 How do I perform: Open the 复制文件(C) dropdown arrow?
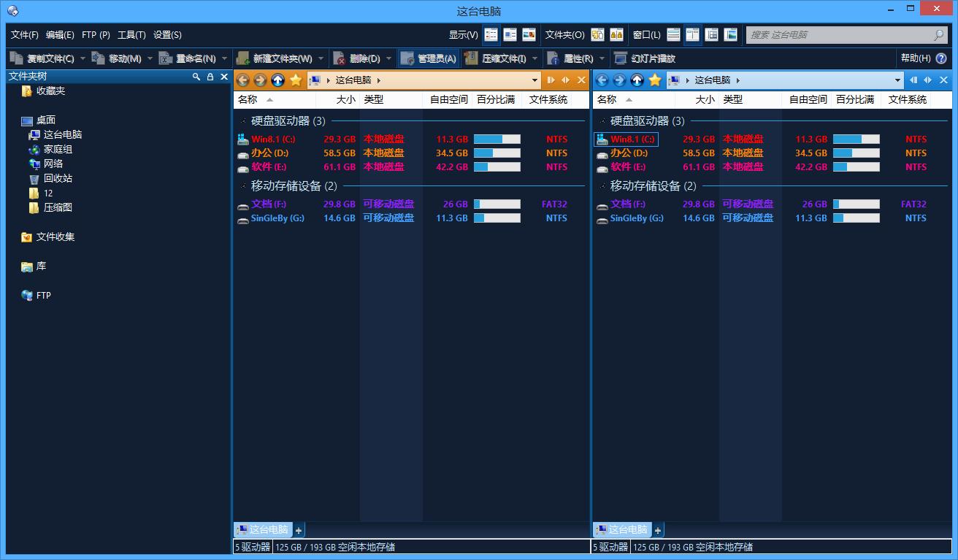(x=83, y=58)
